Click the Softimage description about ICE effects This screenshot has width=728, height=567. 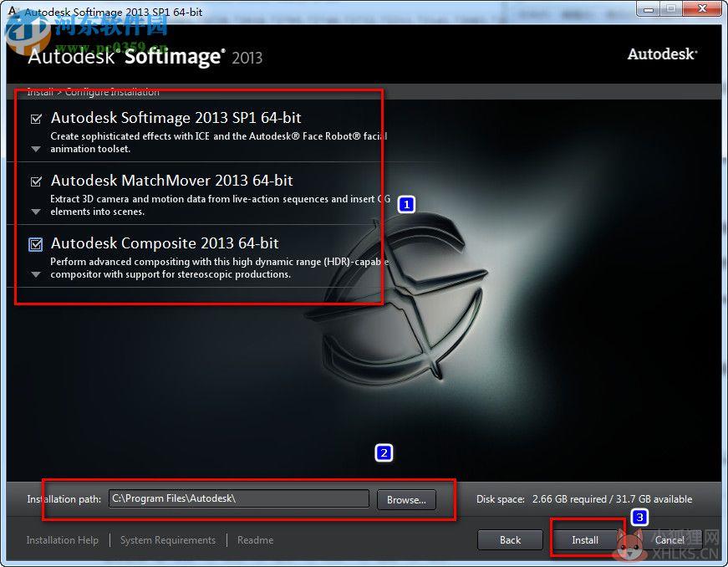click(219, 142)
